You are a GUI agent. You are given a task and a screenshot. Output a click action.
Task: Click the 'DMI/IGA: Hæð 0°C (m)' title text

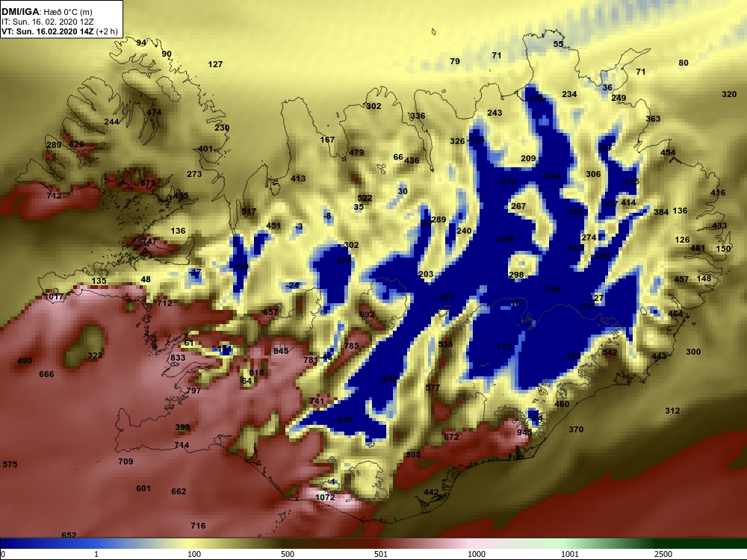point(46,12)
